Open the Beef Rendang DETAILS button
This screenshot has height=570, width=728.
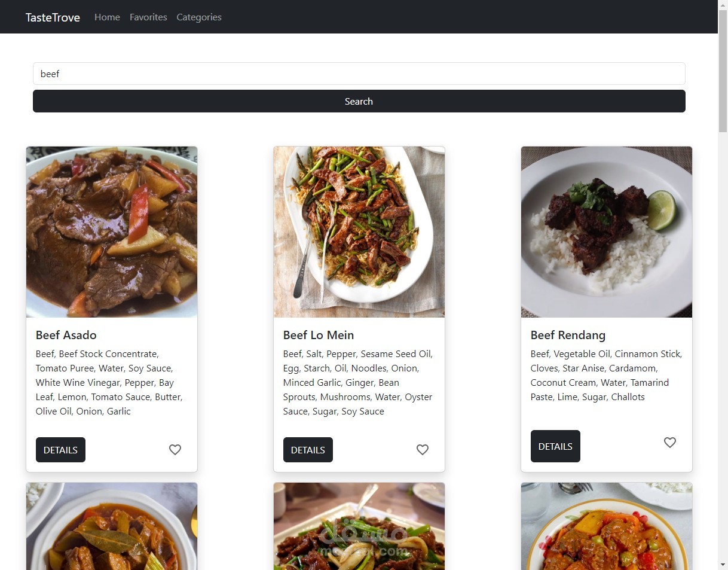pos(555,446)
